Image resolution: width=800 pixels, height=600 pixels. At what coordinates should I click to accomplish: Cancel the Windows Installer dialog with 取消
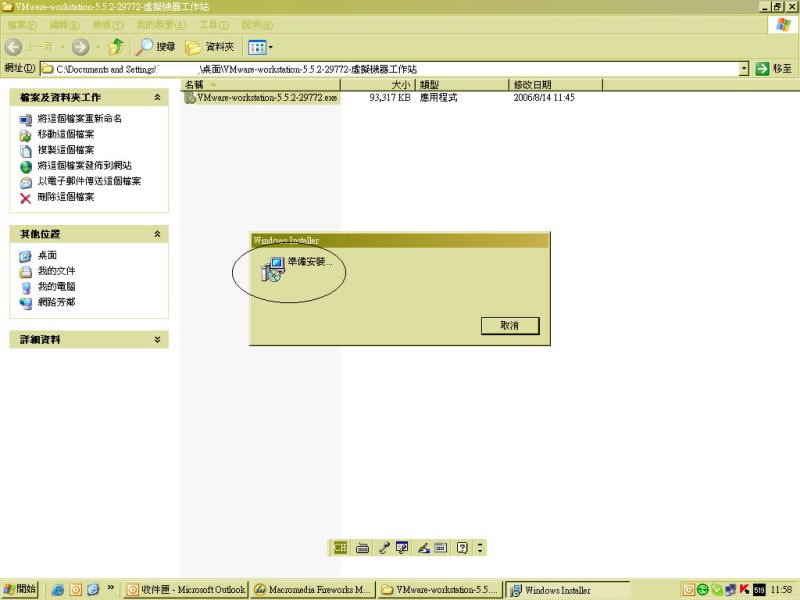[510, 326]
